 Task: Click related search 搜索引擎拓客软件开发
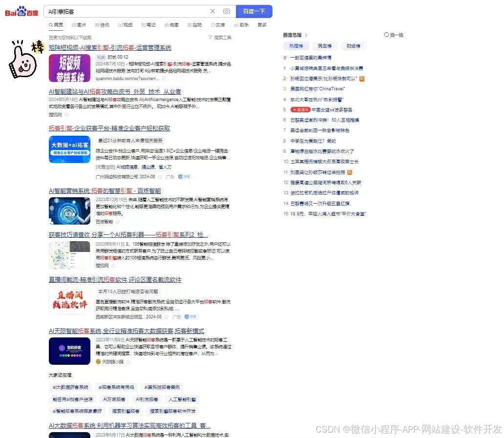[x=172, y=411]
